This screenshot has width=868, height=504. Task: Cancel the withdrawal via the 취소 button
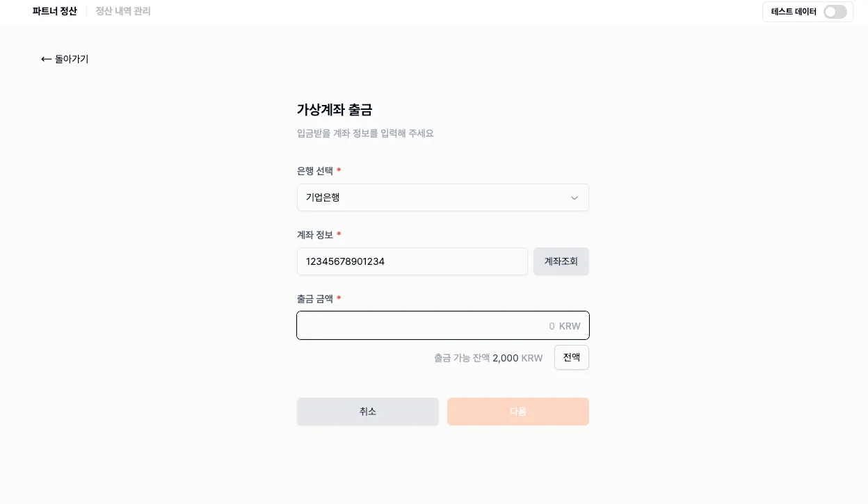[368, 412]
